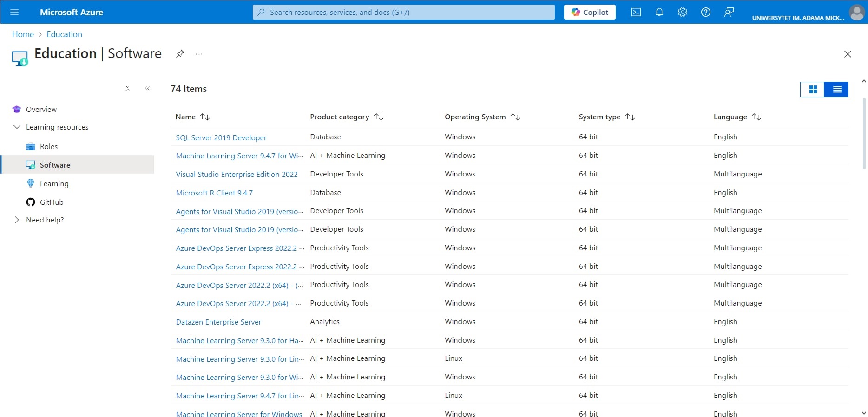Click the vertical scrollbar of the software list
The height and width of the screenshot is (417, 868).
[864, 133]
